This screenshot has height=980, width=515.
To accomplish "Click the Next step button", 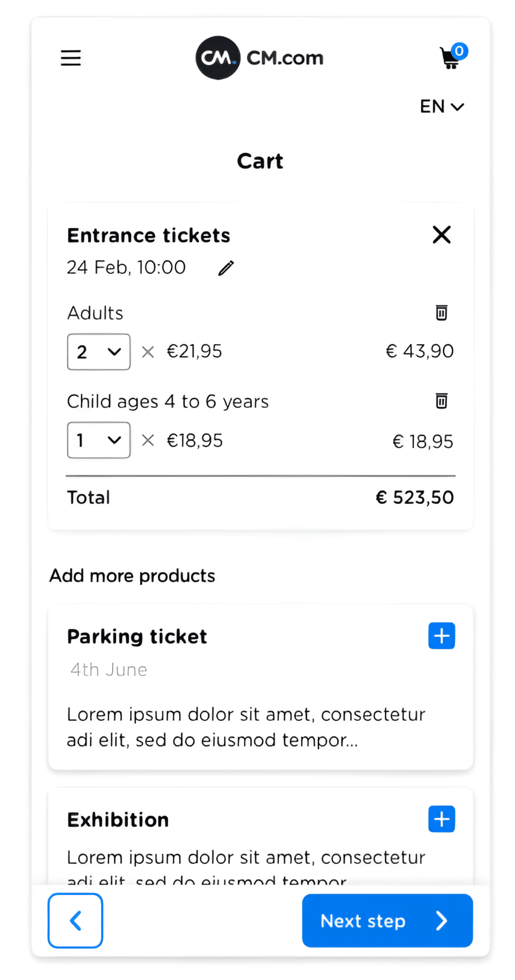I will tap(387, 921).
